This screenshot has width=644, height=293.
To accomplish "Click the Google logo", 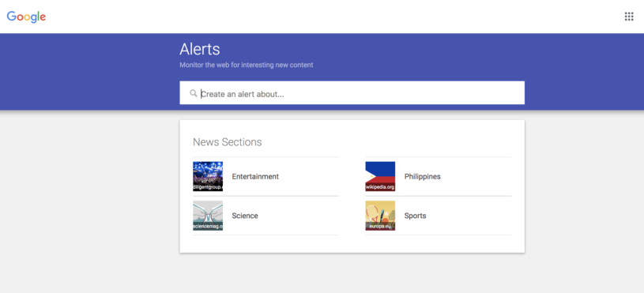I will [26, 17].
